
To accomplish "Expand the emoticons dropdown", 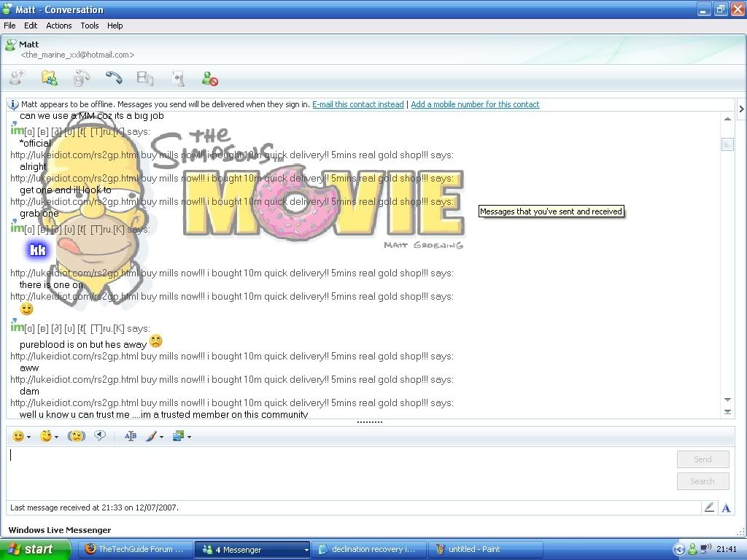I will 28,437.
